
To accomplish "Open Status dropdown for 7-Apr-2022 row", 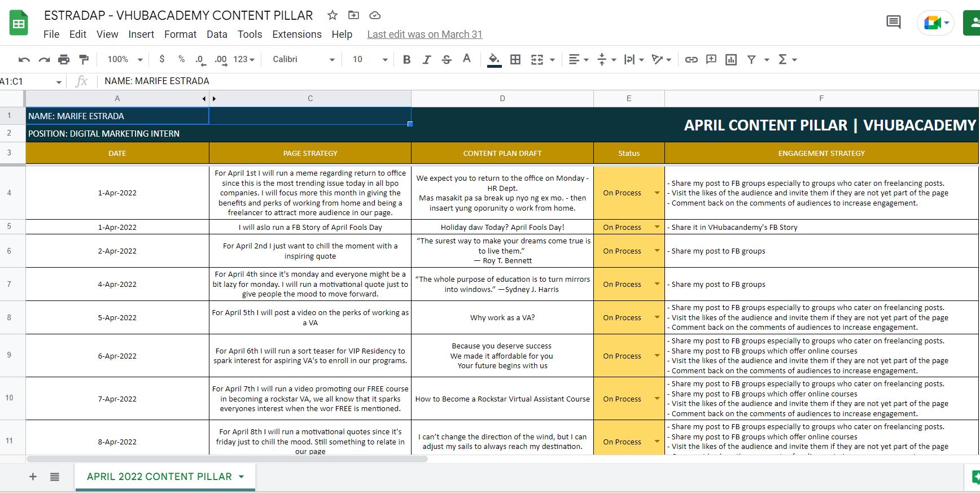I will click(657, 399).
